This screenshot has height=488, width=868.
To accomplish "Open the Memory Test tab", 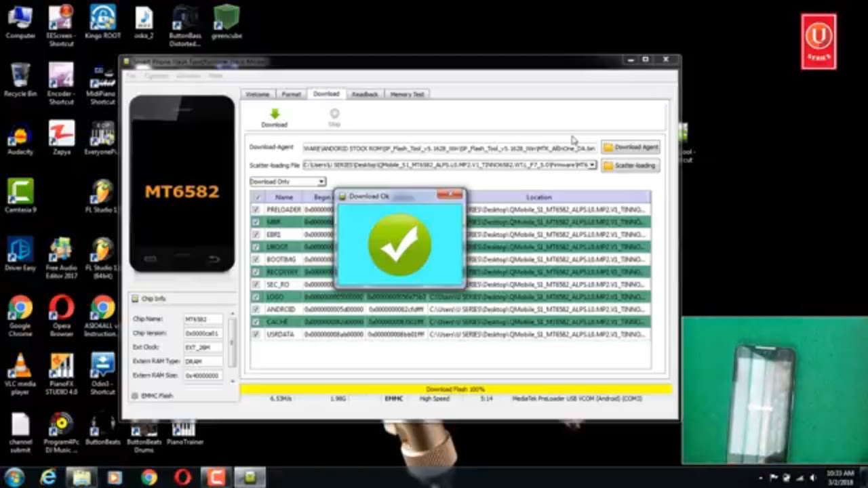I will pos(407,94).
